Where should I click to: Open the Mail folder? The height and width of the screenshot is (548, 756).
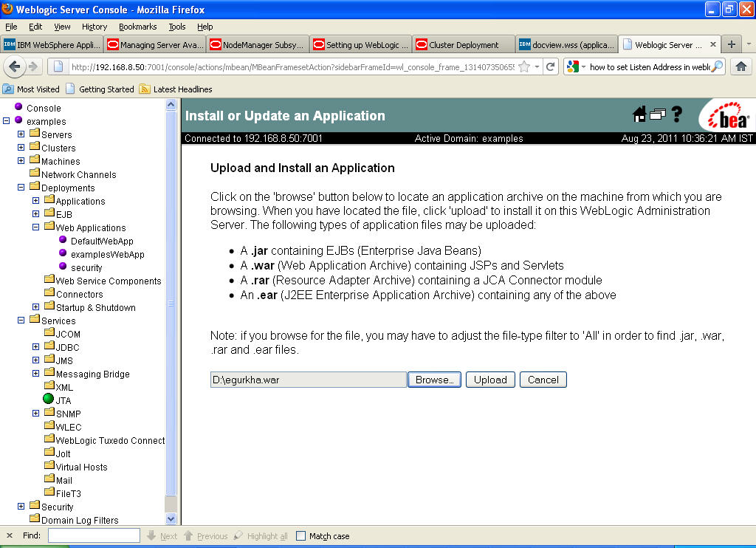pyautogui.click(x=63, y=481)
